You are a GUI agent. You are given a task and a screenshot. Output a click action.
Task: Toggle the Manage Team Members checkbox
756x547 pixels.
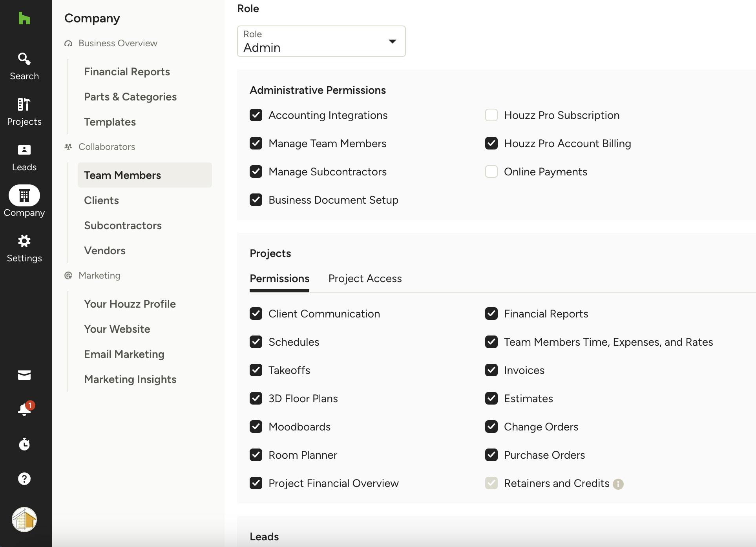(256, 143)
